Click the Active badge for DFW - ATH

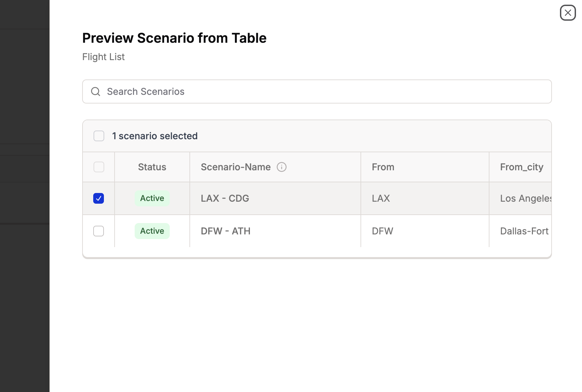152,231
